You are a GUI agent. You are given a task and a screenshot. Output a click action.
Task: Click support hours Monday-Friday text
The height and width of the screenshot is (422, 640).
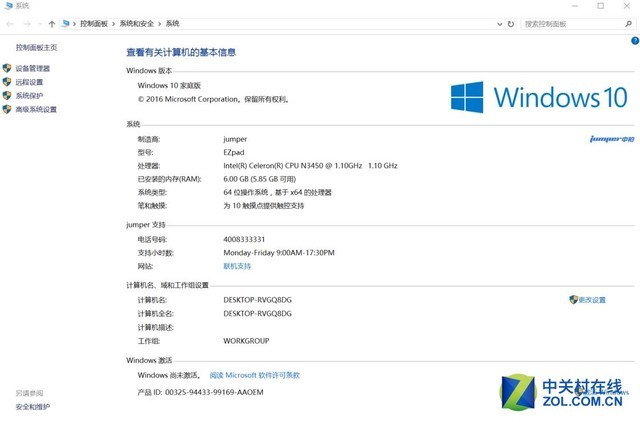click(x=279, y=253)
